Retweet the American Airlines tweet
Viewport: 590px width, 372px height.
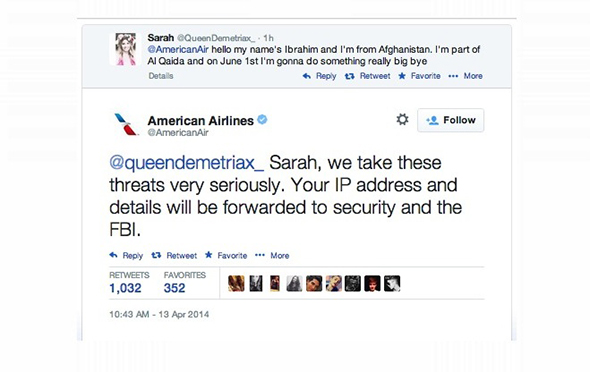(174, 255)
